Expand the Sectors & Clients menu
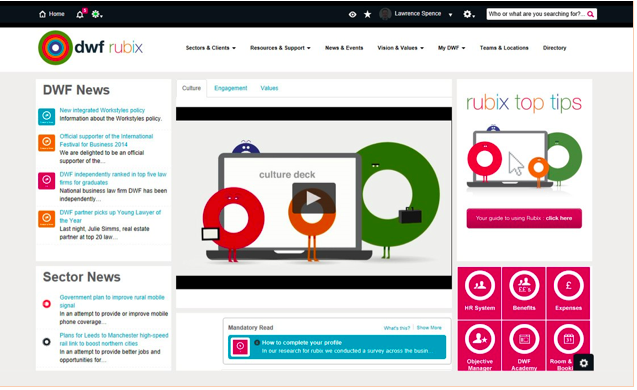The width and height of the screenshot is (637, 390). point(210,48)
